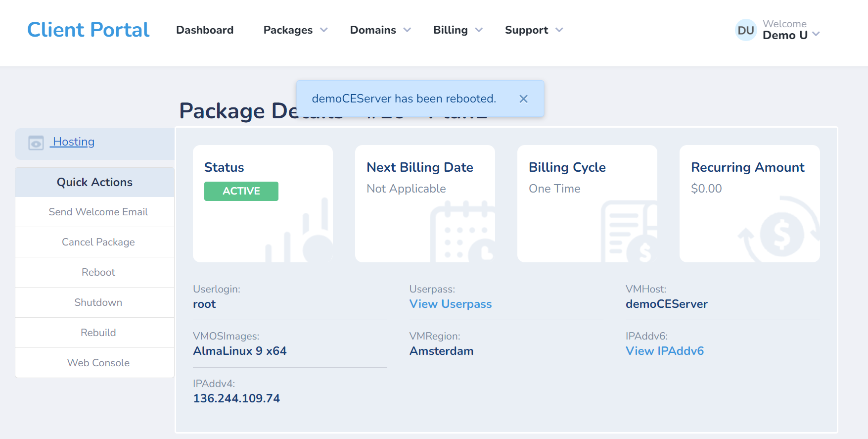Click the chart icon in Status card
Image resolution: width=868 pixels, height=439 pixels.
299,231
